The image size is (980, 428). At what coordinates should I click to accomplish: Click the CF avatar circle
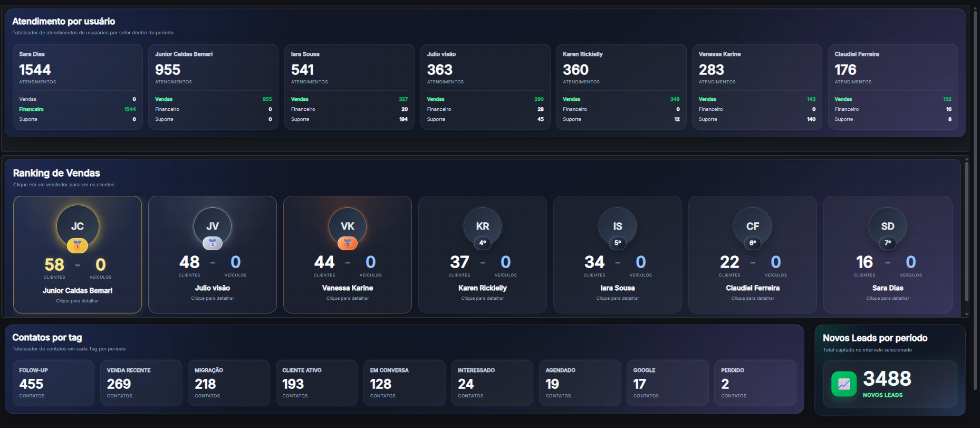(753, 226)
